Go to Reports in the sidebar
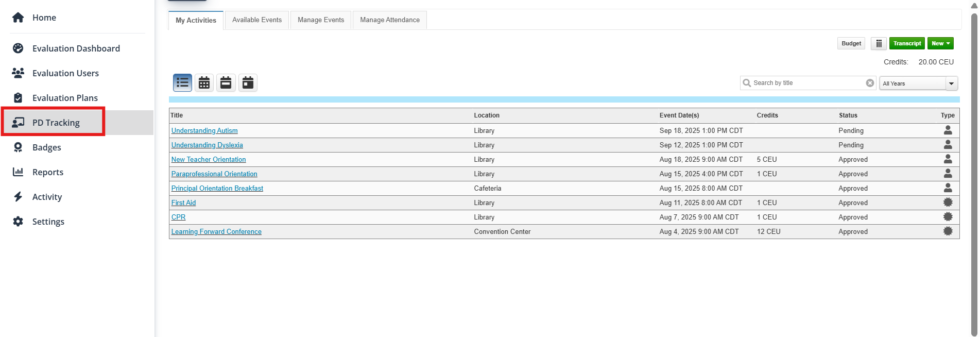980x337 pixels. coord(47,172)
